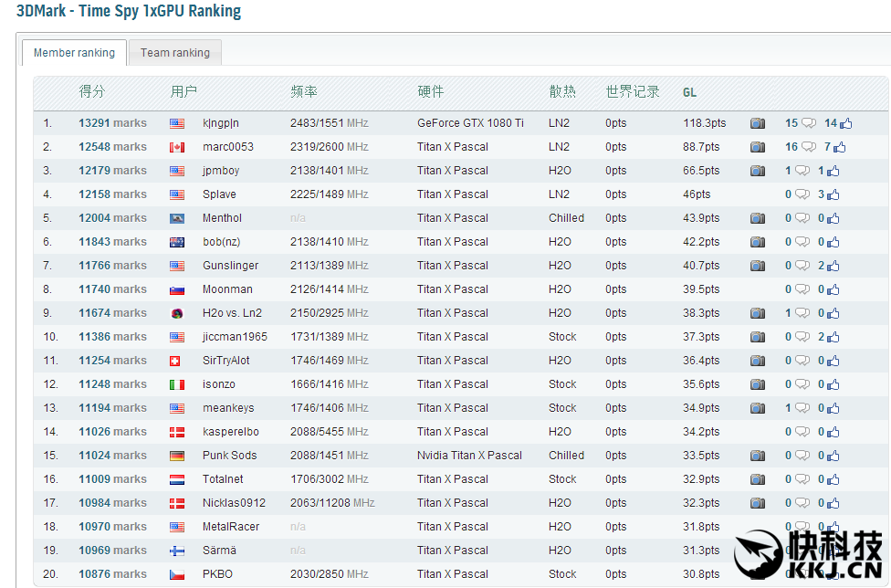Image resolution: width=891 pixels, height=588 pixels.
Task: Open user profile k|ngp|n
Action: click(x=221, y=123)
